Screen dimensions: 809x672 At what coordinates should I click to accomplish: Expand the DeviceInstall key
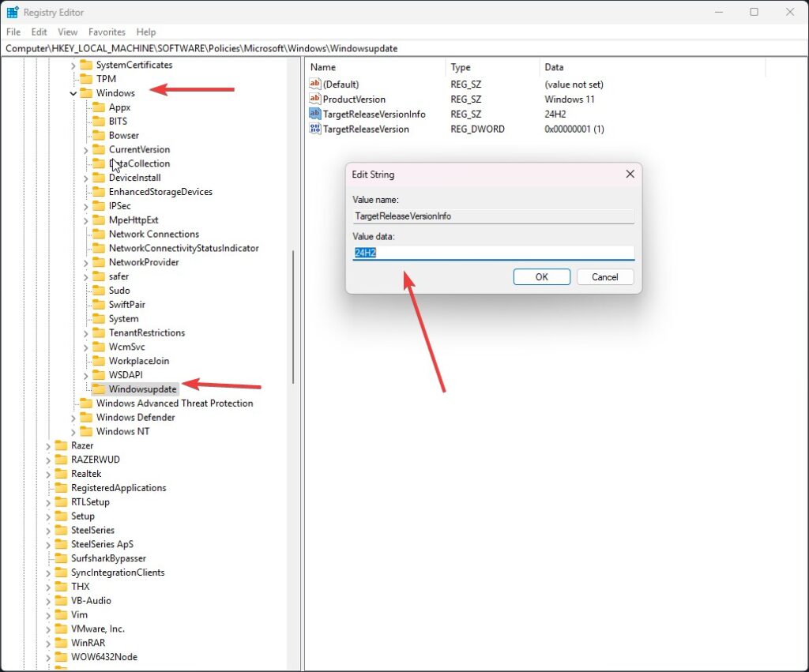[85, 178]
